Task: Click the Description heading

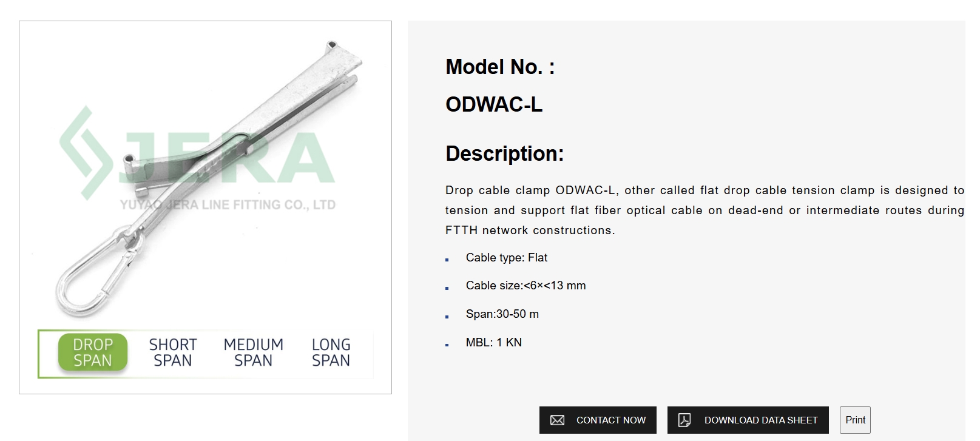Action: 504,153
